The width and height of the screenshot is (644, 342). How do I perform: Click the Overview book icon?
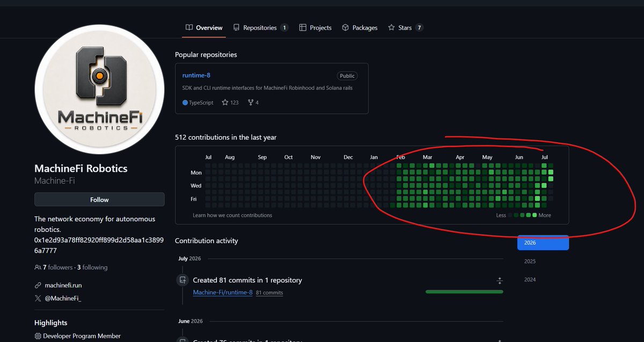click(189, 27)
